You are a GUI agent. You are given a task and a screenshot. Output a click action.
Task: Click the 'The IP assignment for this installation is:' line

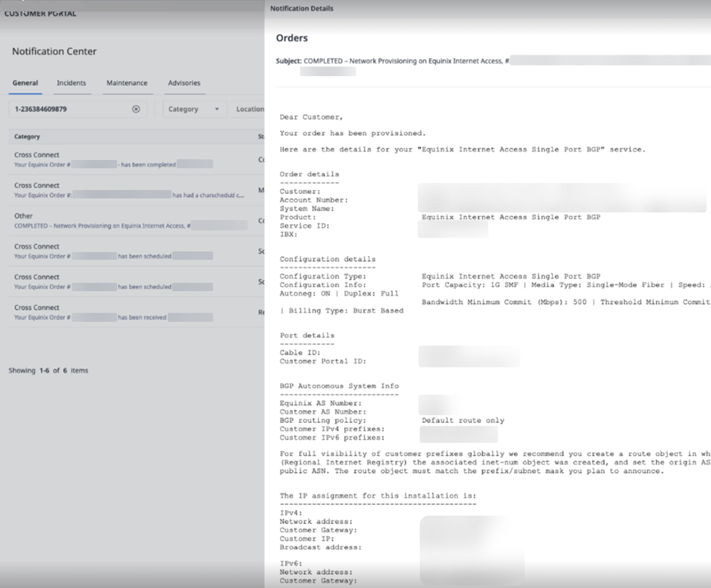click(378, 496)
